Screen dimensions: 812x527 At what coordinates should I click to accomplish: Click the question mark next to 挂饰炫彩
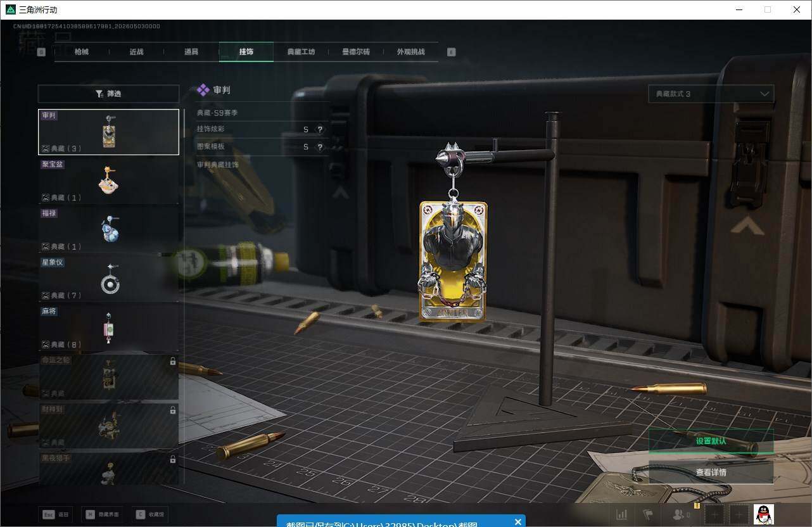pos(320,129)
